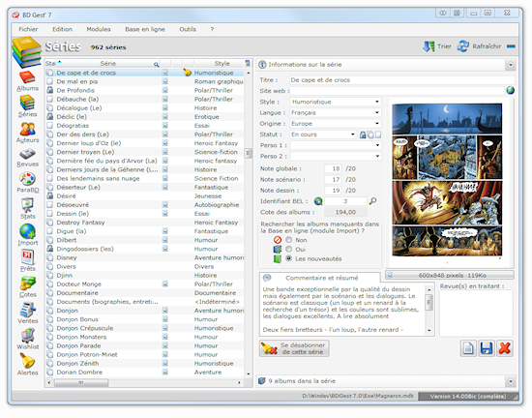Open the Modules menu
Viewport: 532px width, 418px height.
click(99, 29)
